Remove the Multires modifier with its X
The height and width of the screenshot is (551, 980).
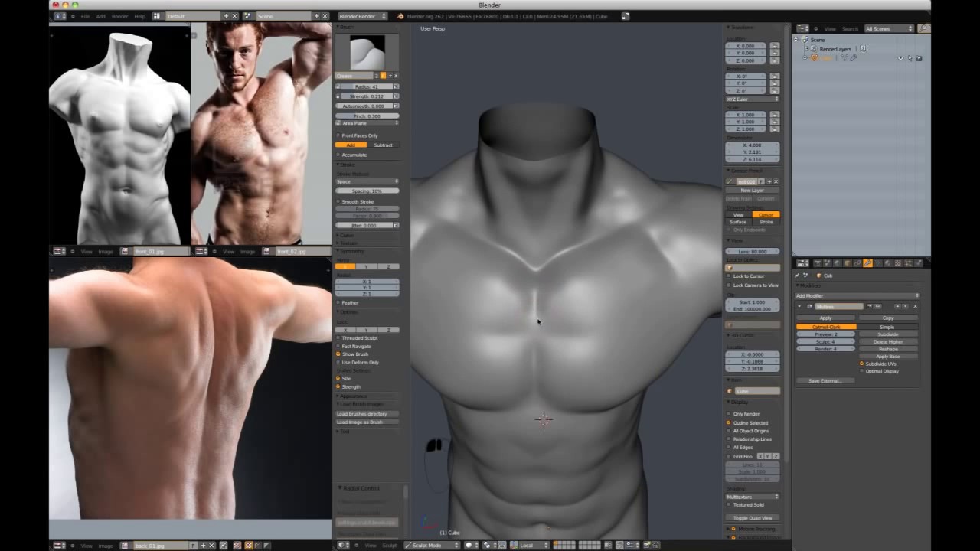[x=915, y=306]
